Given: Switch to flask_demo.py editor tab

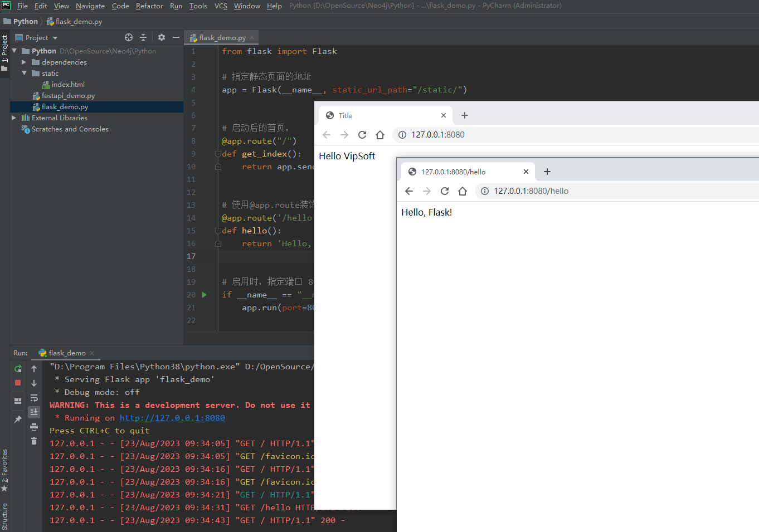Looking at the screenshot, I should [x=221, y=37].
